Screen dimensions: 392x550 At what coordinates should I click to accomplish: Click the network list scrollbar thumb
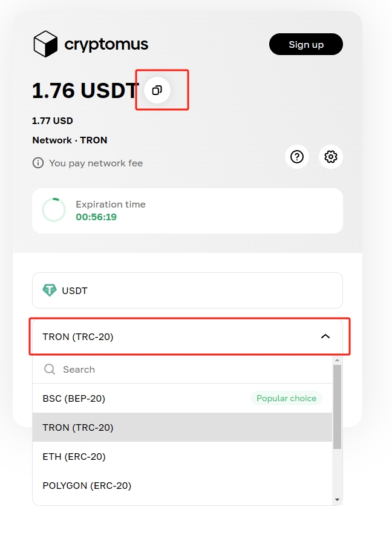[x=338, y=405]
